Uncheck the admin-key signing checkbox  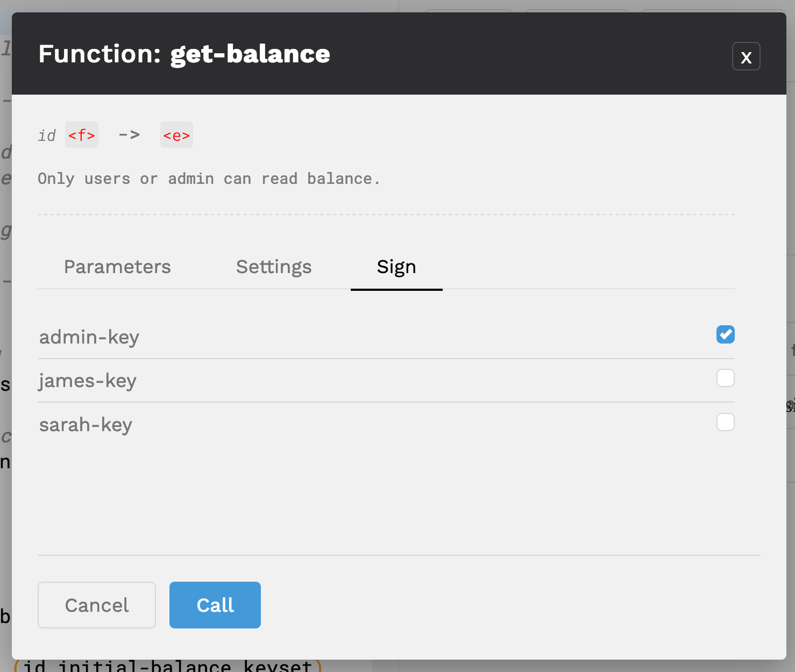coord(726,334)
